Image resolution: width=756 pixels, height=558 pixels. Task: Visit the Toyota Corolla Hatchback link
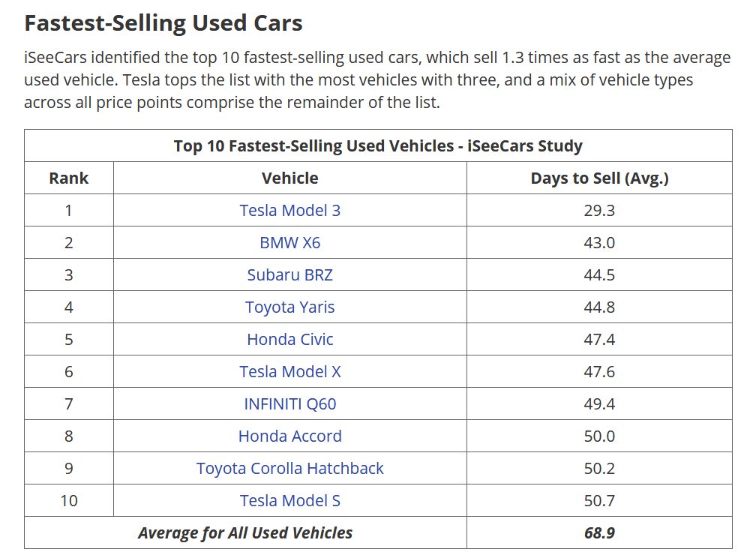(289, 469)
